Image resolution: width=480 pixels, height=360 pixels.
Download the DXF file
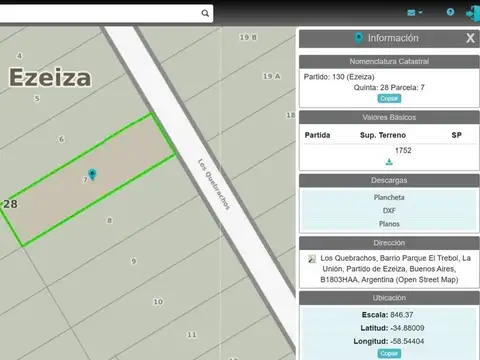coord(389,211)
